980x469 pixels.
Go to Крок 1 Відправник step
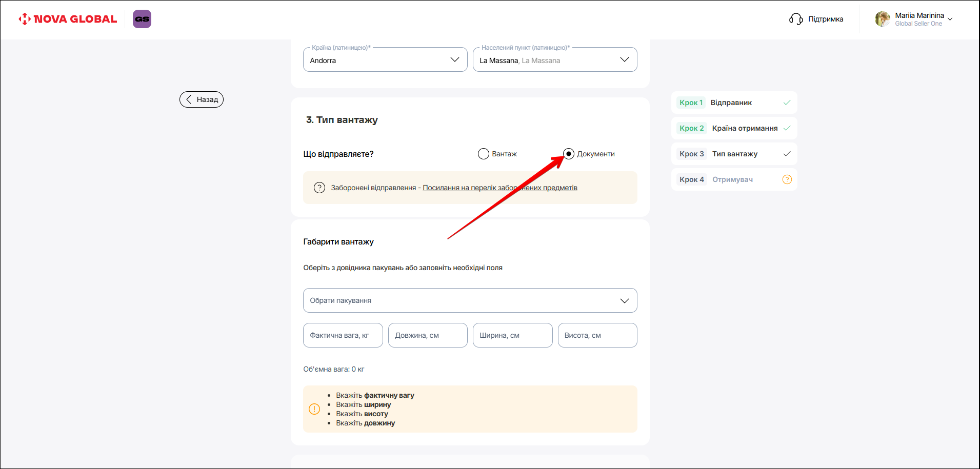pos(733,103)
